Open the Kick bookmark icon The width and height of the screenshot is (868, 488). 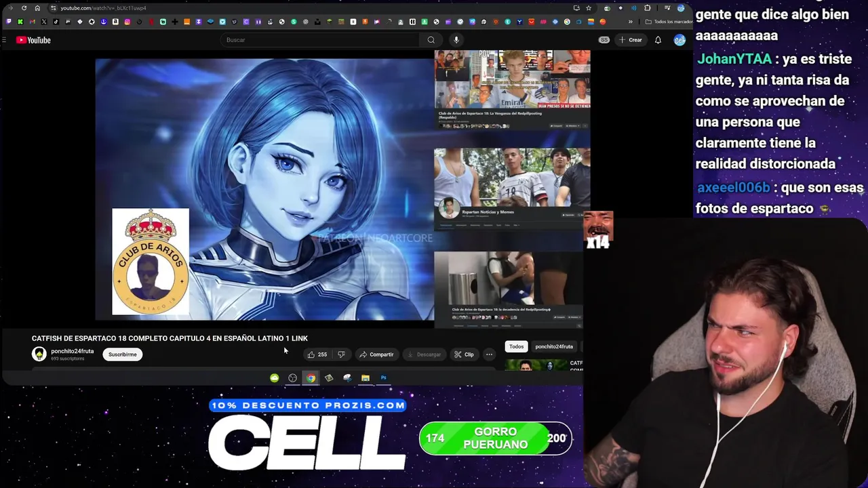tap(20, 22)
